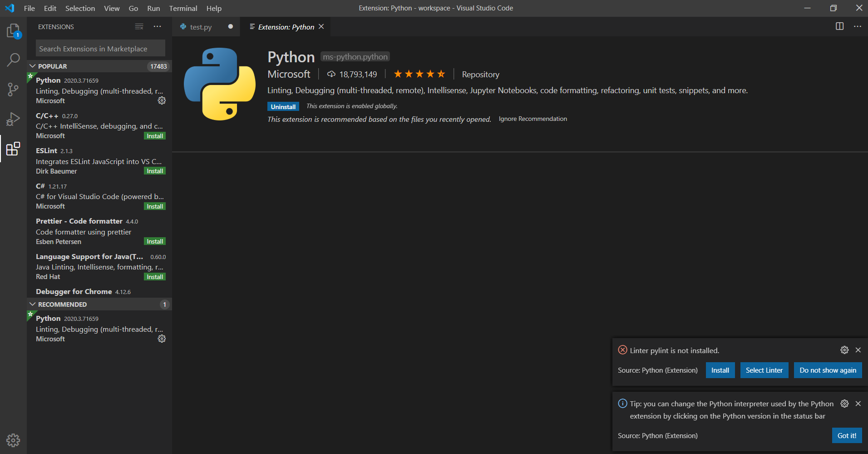Image resolution: width=868 pixels, height=454 pixels.
Task: Select the Extension: Python tab
Action: [x=286, y=27]
